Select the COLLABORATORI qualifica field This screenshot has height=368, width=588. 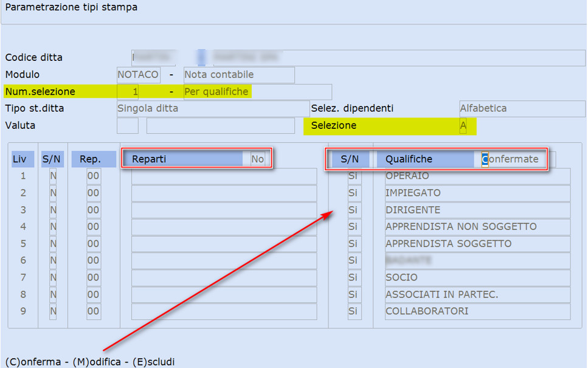[477, 311]
